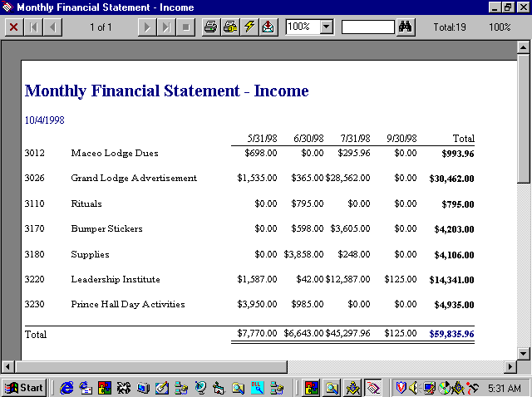The width and height of the screenshot is (532, 397).
Task: Refresh report data with lightning icon
Action: point(249,27)
